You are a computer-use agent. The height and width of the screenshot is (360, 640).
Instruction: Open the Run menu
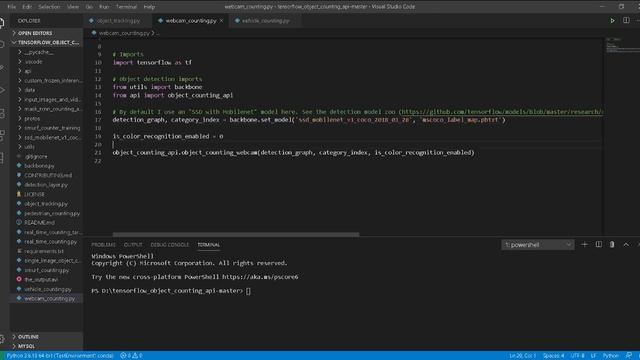coord(104,7)
